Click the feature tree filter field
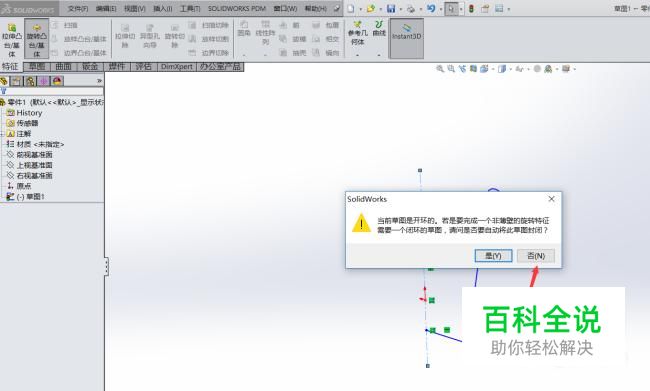Screen dimensions: 650x391 53,91
